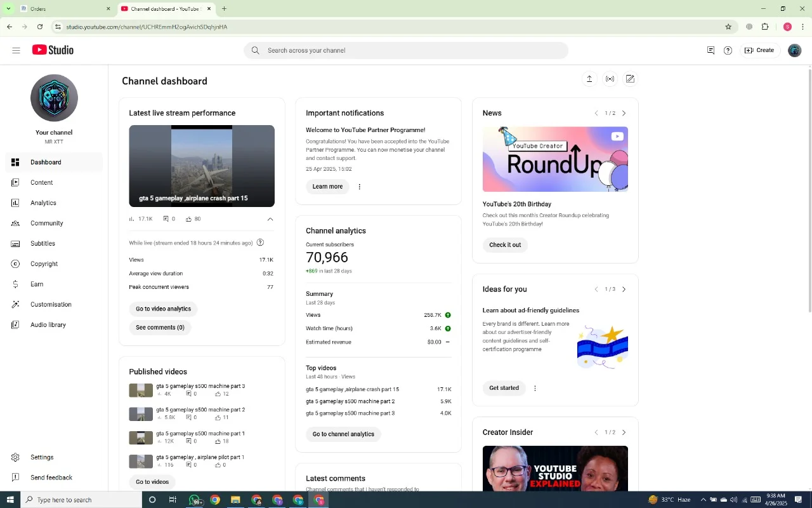Open the Help question mark icon
Screen dimensions: 812x508
[728, 50]
